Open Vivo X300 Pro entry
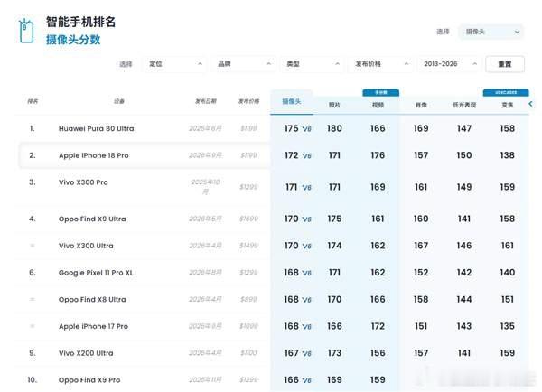Viewport: 542px width, 392px height. 83,182
